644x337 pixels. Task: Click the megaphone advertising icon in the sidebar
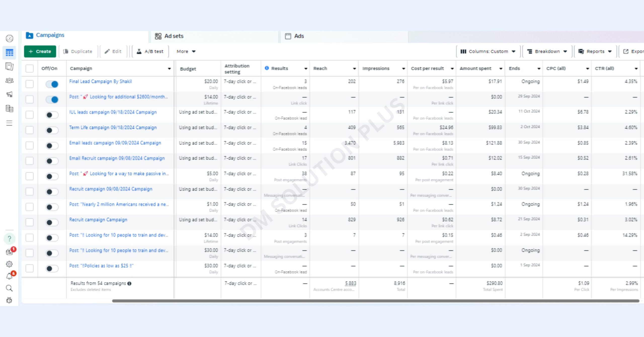tap(9, 94)
